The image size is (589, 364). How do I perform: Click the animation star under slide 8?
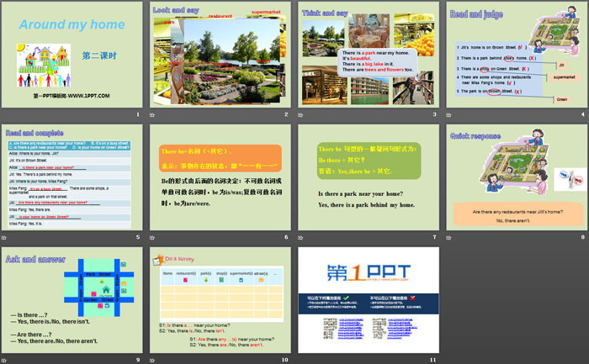tap(450, 238)
